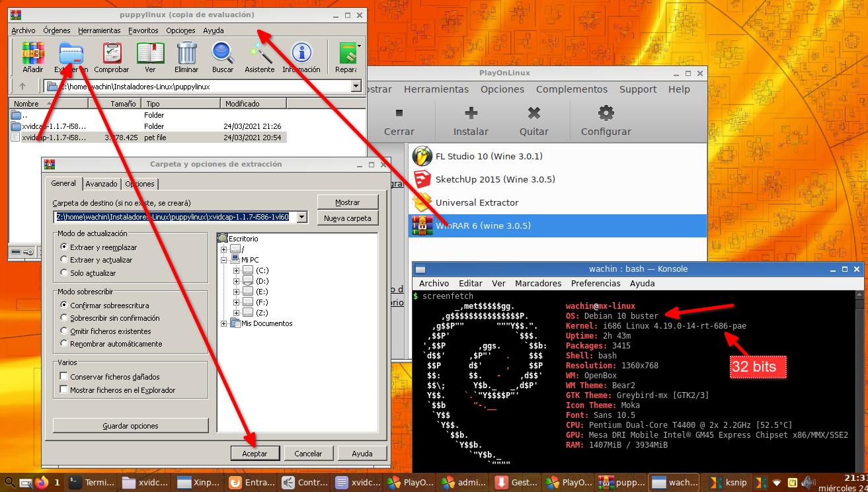The image size is (868, 492).
Task: Switch to Termi... terminal taskbar item
Action: tap(92, 483)
